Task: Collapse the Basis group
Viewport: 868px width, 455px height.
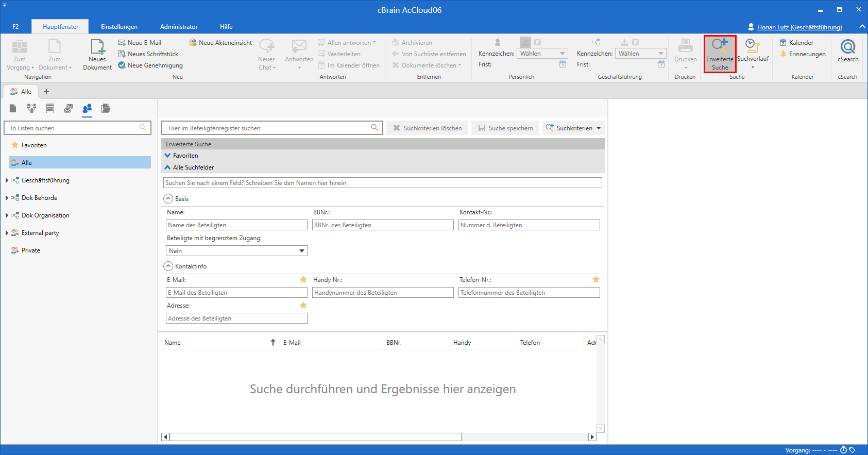Action: point(168,198)
